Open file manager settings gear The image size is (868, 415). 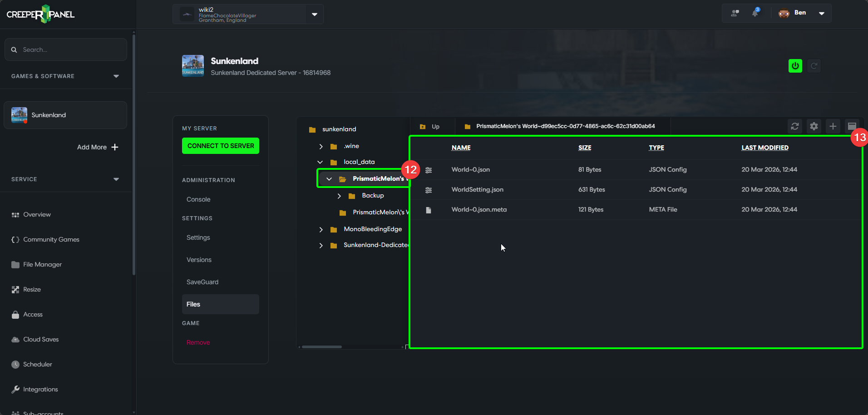(814, 126)
